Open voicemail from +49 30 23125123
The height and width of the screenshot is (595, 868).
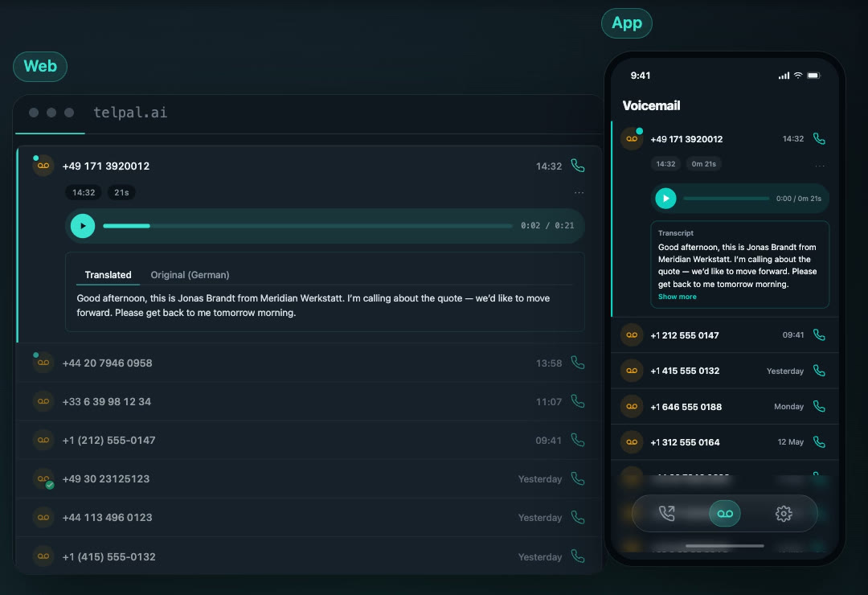click(309, 478)
